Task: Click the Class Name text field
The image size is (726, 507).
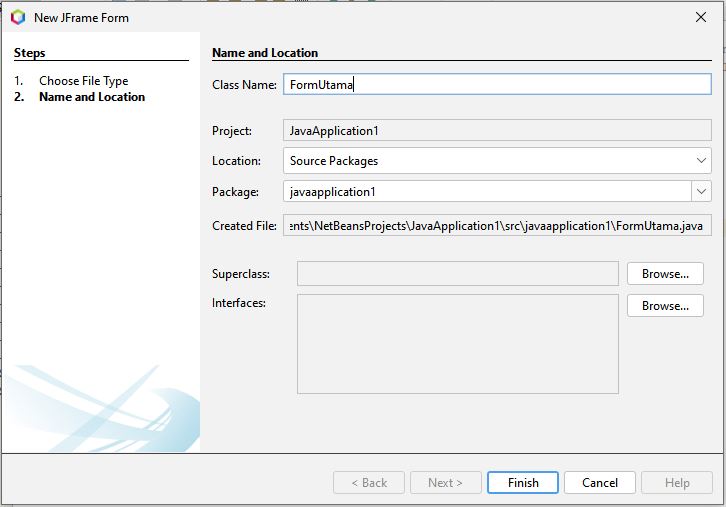Action: 497,85
